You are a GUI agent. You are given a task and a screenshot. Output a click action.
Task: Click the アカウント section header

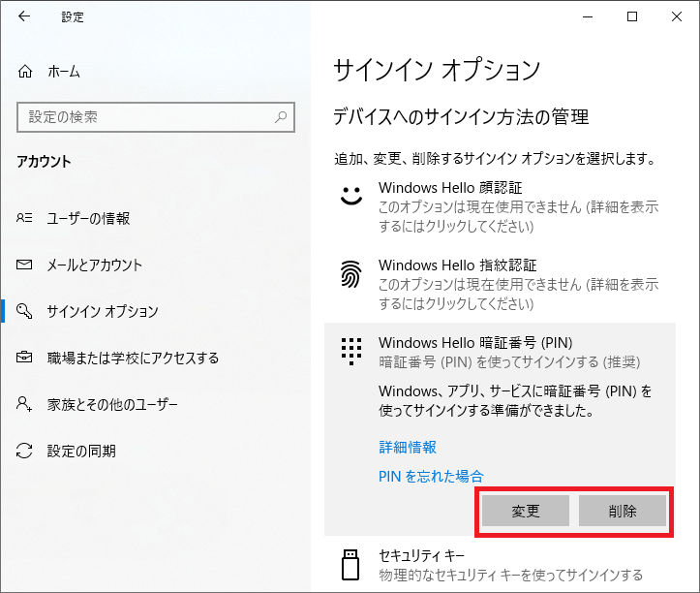point(44,161)
